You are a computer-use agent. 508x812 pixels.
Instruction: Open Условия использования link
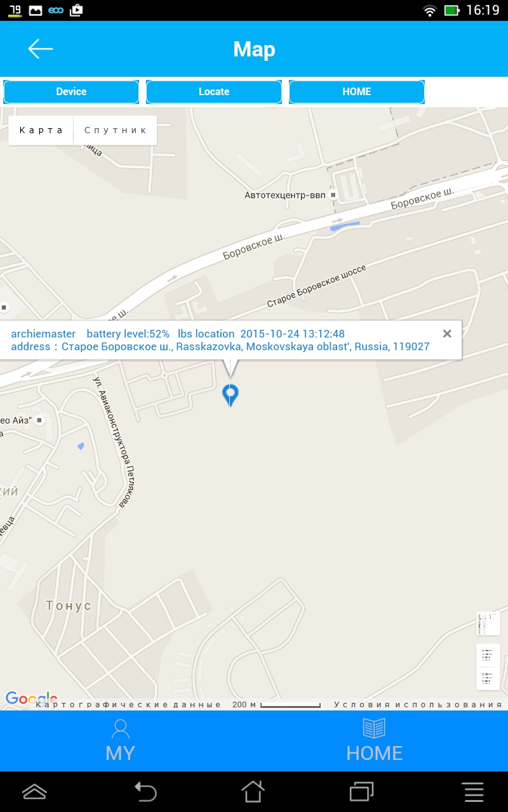coord(418,705)
